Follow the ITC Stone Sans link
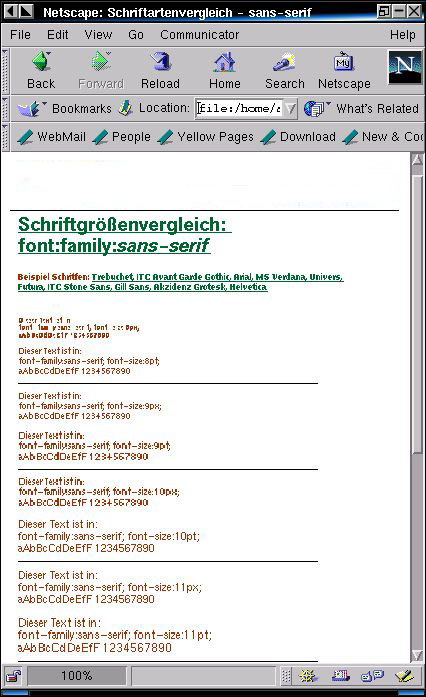 coord(79,287)
